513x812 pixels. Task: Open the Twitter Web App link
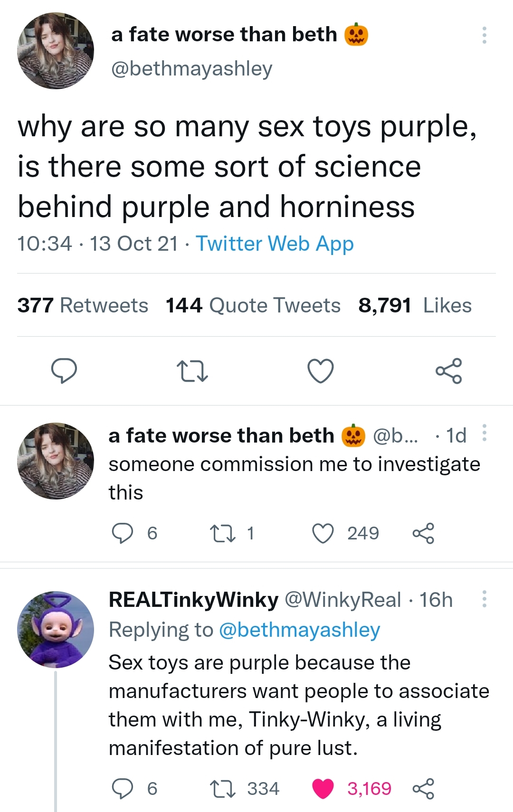click(x=275, y=244)
